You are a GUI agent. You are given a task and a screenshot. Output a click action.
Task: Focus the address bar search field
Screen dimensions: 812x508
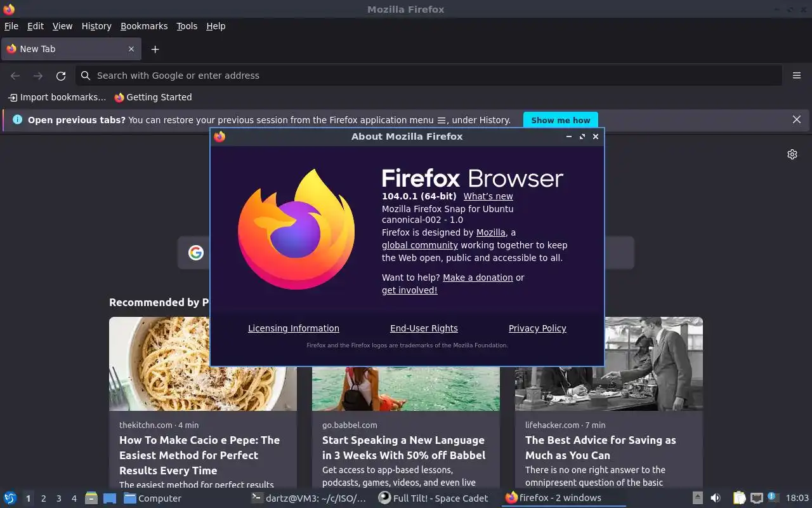tap(429, 76)
